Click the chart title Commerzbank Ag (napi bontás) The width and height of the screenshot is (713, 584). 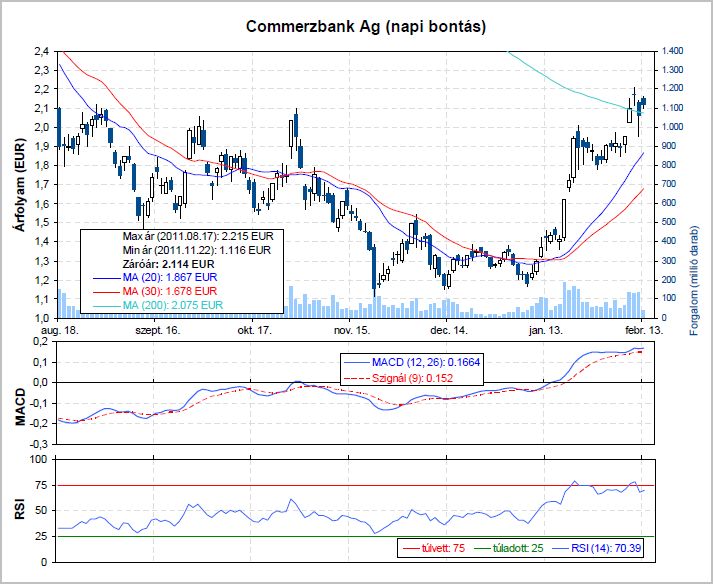tap(366, 26)
